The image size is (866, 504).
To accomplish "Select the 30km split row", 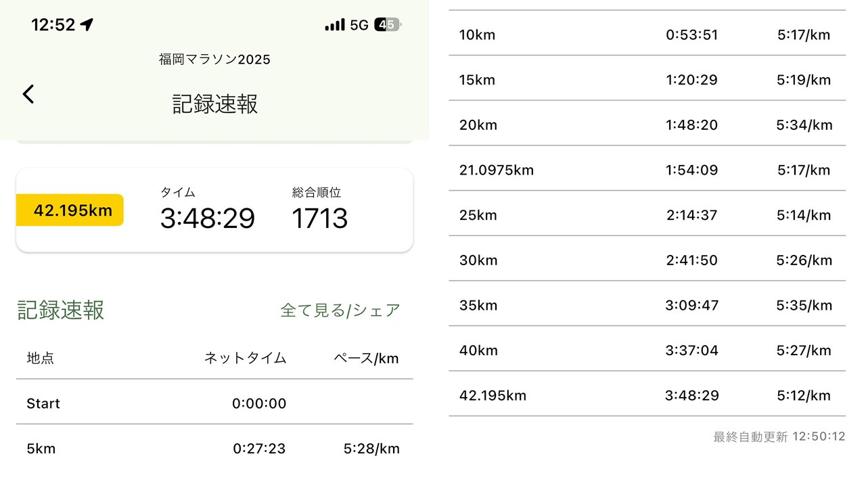I will point(646,260).
